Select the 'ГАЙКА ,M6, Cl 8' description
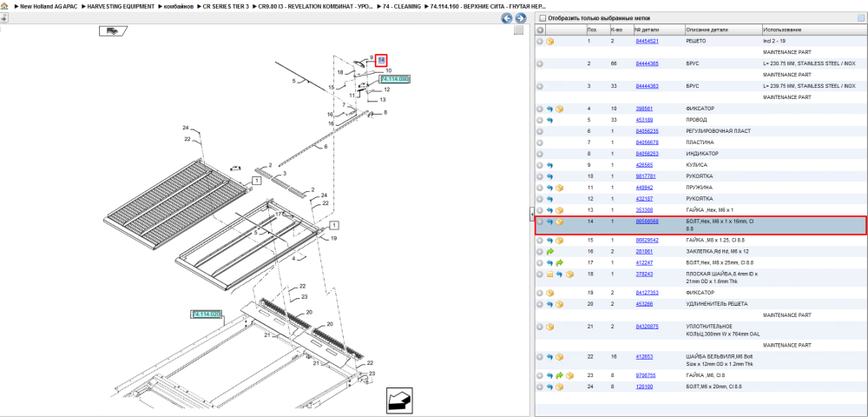 pos(705,375)
